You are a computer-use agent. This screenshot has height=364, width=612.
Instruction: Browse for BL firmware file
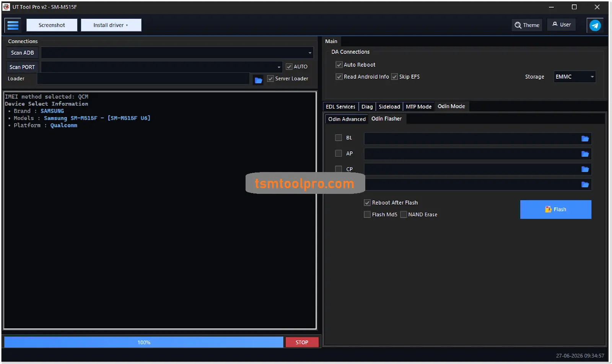pos(585,138)
